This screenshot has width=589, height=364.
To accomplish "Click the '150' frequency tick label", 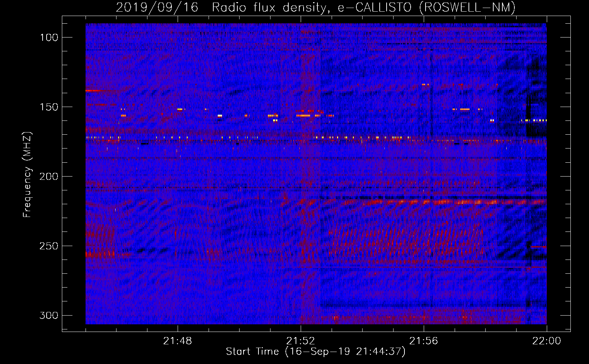I will 49,107.
